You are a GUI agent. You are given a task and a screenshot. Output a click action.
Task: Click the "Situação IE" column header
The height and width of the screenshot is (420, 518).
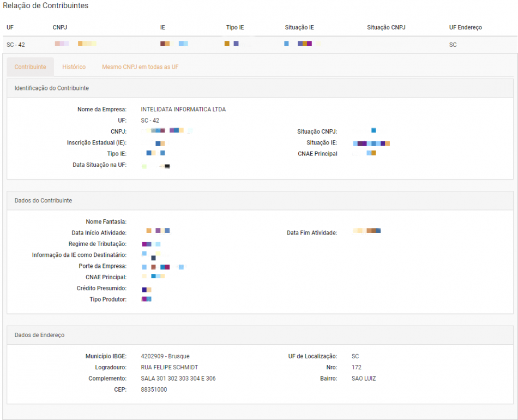(300, 27)
